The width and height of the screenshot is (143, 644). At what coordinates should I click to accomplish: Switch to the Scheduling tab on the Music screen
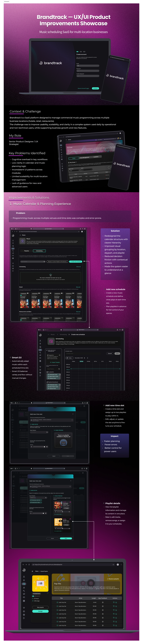pyautogui.click(x=39, y=251)
